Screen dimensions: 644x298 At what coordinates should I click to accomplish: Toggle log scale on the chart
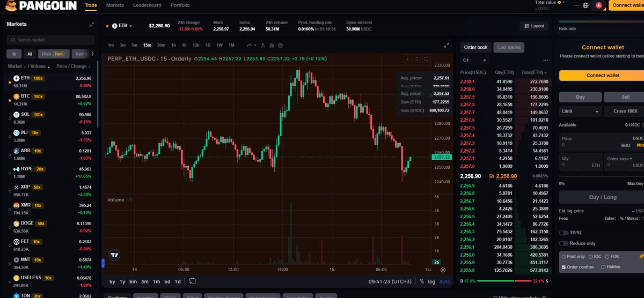tap(431, 281)
